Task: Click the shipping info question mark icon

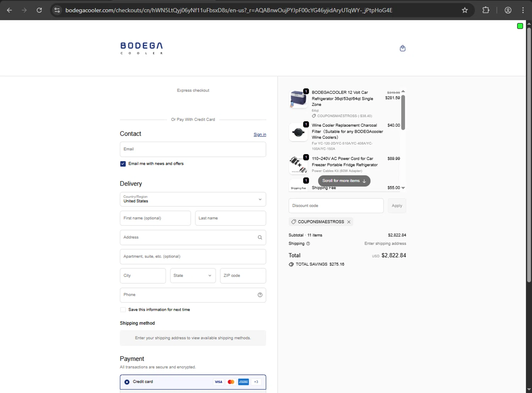Action: tap(308, 244)
